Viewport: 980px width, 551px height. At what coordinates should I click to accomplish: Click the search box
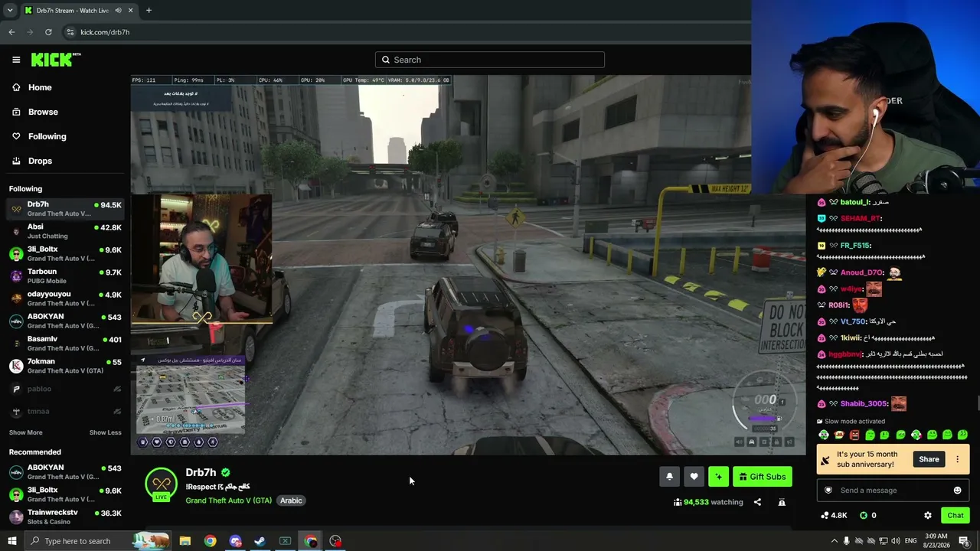coord(490,60)
